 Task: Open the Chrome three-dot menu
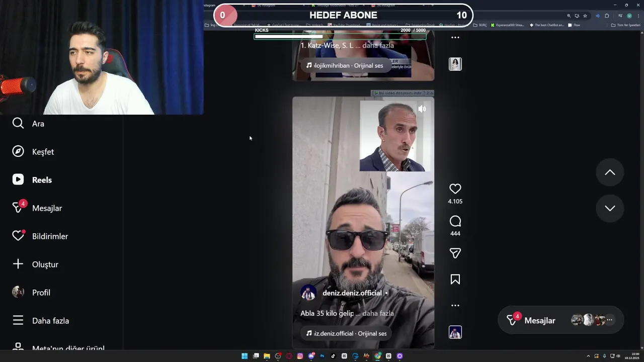point(638,16)
